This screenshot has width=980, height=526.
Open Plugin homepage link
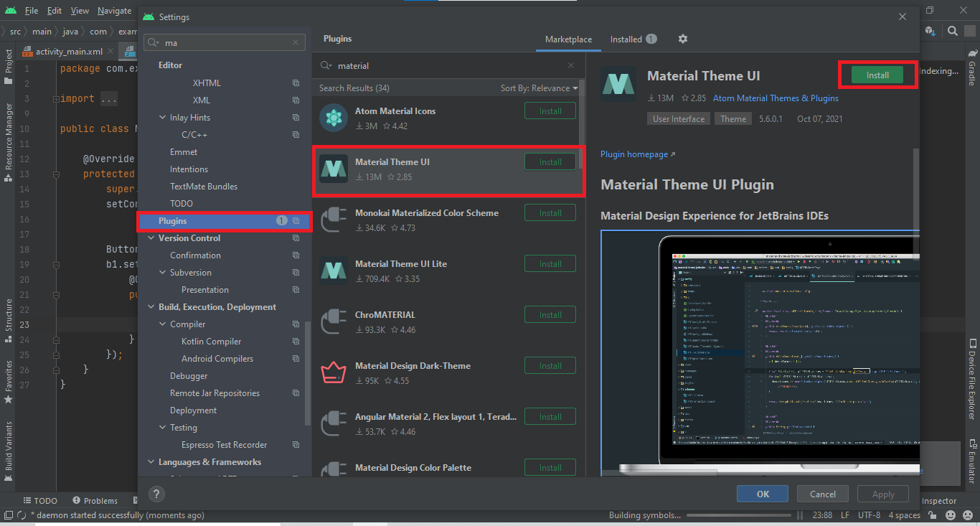pyautogui.click(x=638, y=154)
